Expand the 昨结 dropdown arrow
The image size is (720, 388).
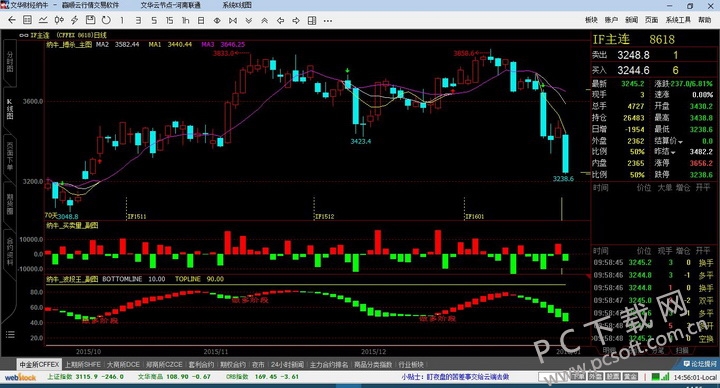tap(673, 152)
